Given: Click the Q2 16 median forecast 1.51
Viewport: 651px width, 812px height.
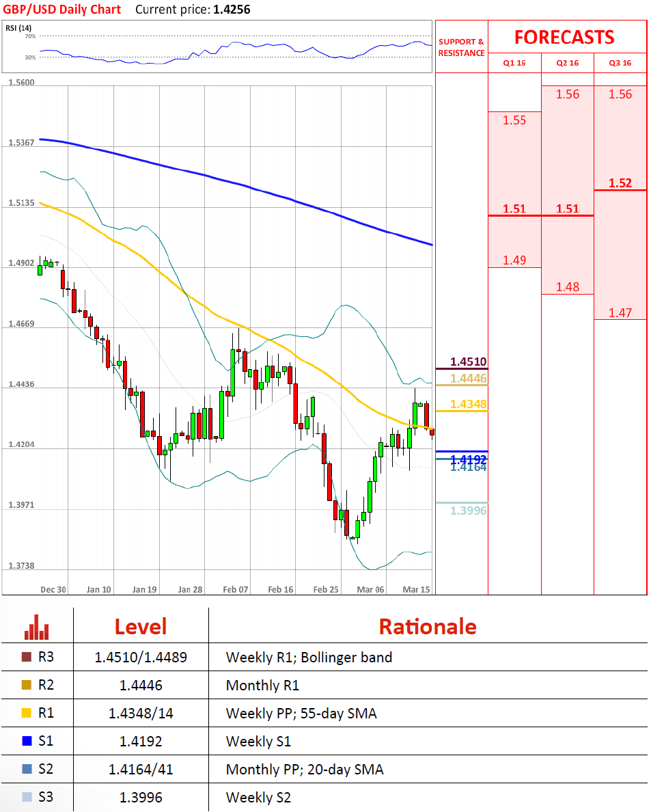Looking at the screenshot, I should (x=568, y=208).
